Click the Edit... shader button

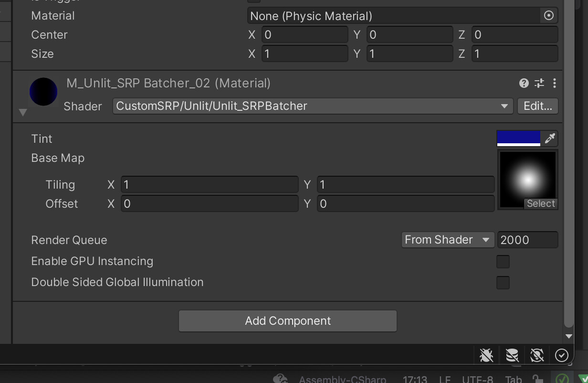(x=537, y=106)
